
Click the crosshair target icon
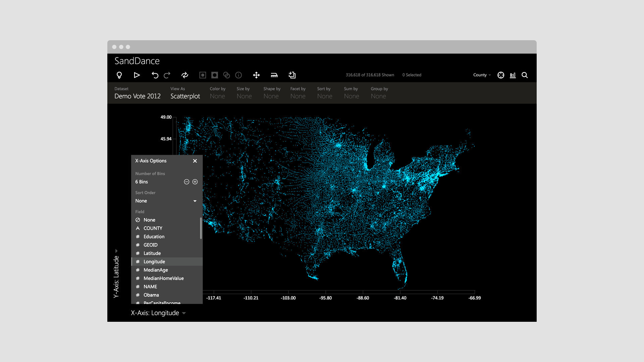point(501,75)
